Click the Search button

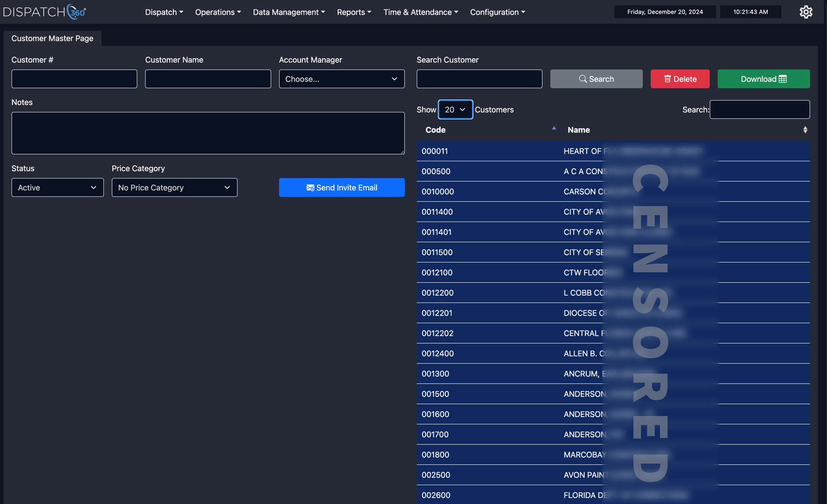click(596, 79)
